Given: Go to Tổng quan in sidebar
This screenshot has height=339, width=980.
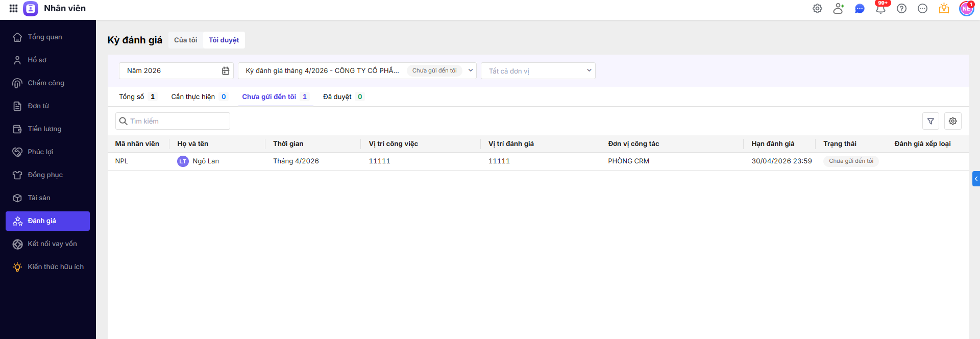Looking at the screenshot, I should click(48, 37).
